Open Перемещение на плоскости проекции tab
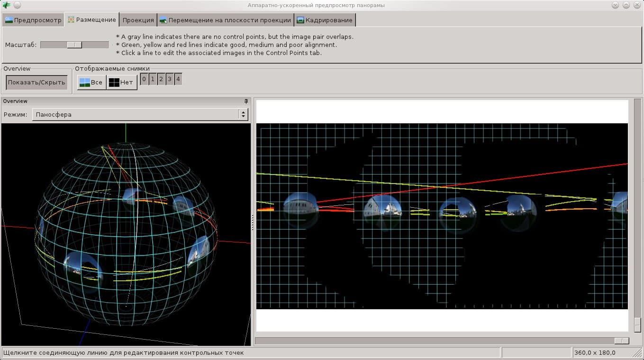 225,20
